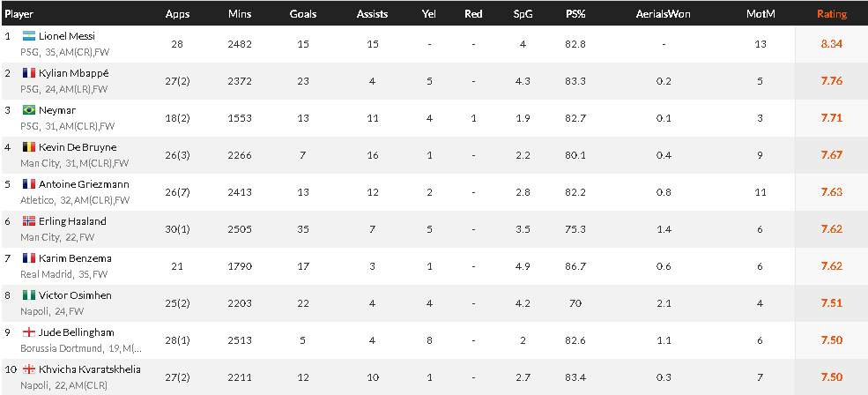Open Antoine Griezmann's profile link

click(78, 184)
